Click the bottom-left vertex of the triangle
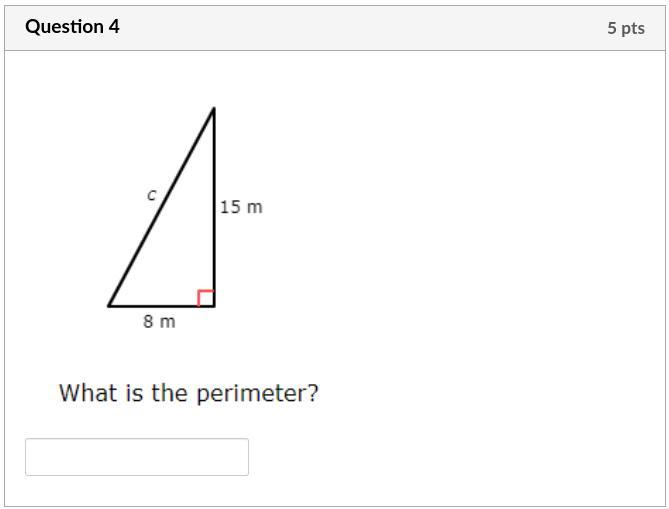Screen dimensions: 669x509 tap(109, 304)
